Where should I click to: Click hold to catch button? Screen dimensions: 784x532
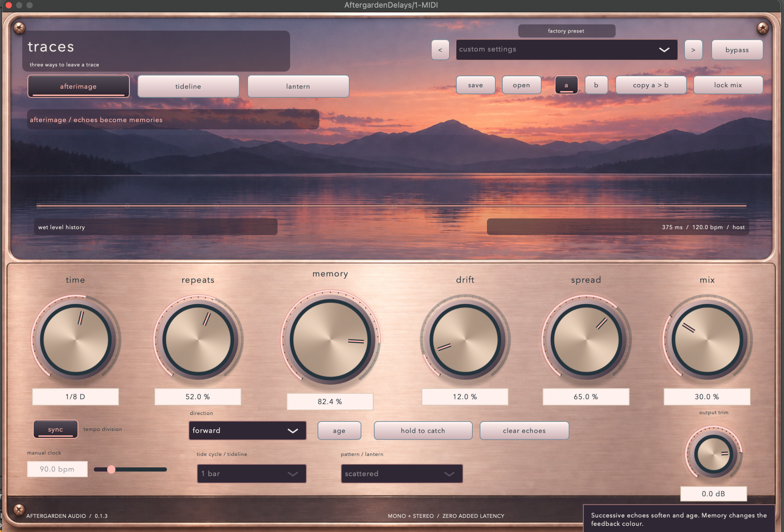423,431
